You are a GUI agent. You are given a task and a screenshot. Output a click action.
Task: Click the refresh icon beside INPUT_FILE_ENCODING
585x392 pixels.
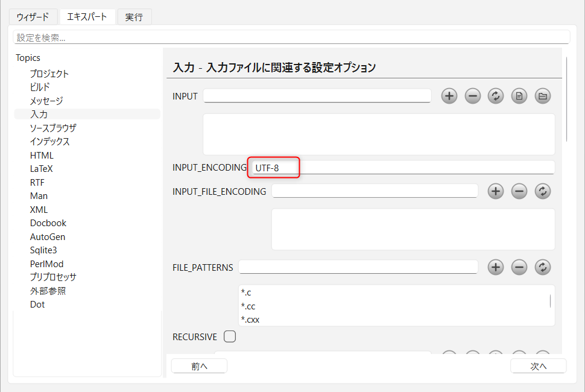pyautogui.click(x=543, y=191)
